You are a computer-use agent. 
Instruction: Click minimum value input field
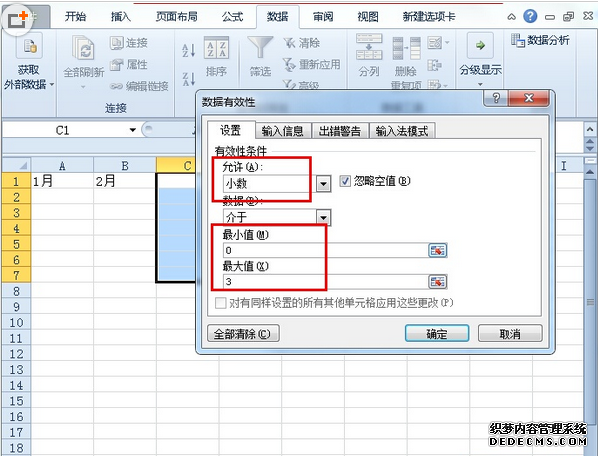tap(326, 250)
